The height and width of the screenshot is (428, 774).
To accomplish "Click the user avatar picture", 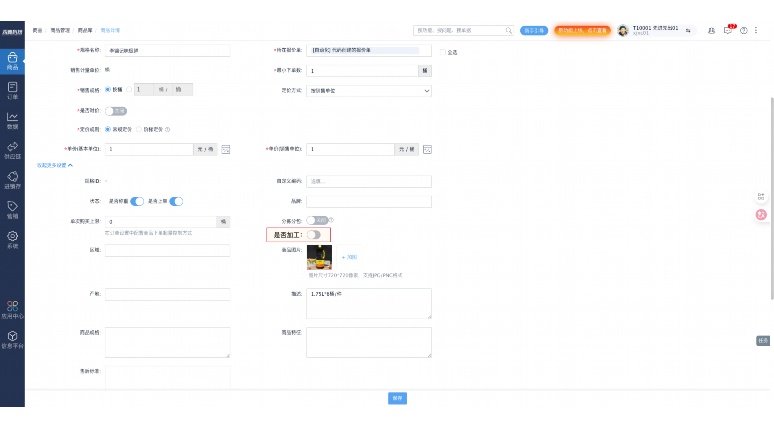I will coord(623,31).
